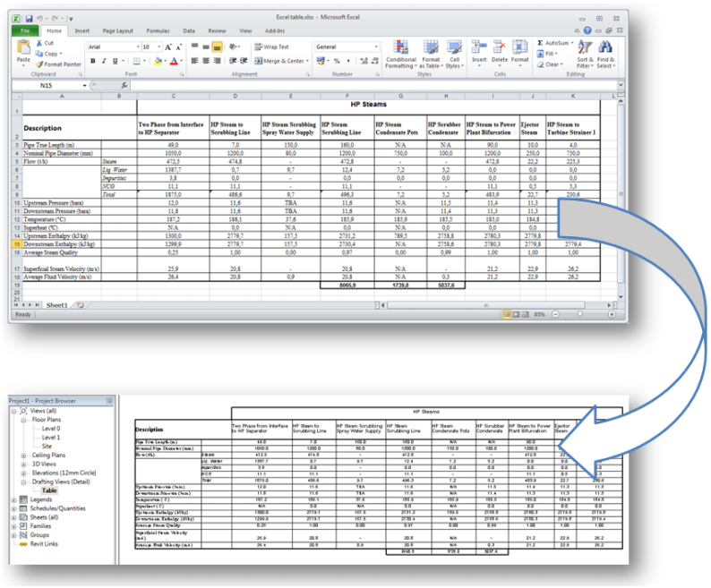Apply red font color A
711x588 pixels.
(174, 61)
